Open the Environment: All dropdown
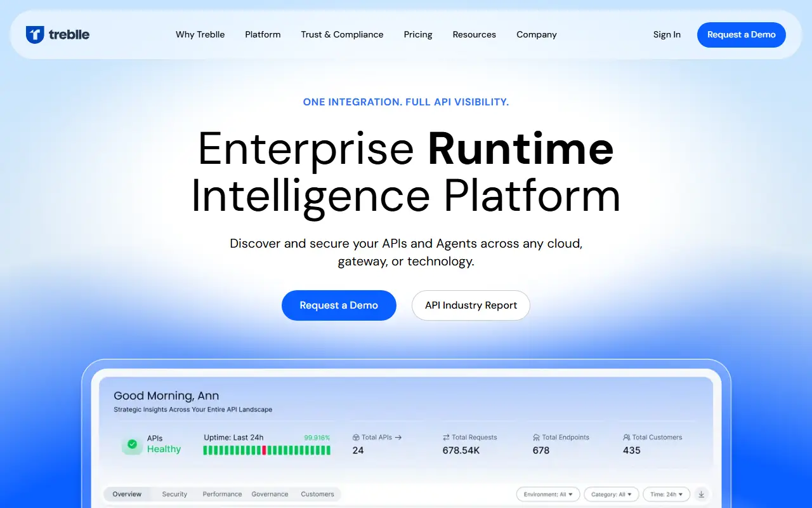 (x=548, y=494)
